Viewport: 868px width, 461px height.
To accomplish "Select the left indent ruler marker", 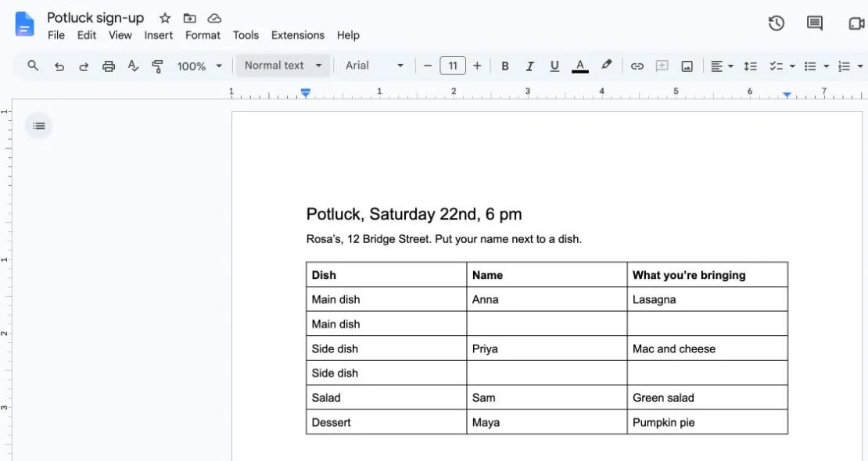I will tap(306, 93).
